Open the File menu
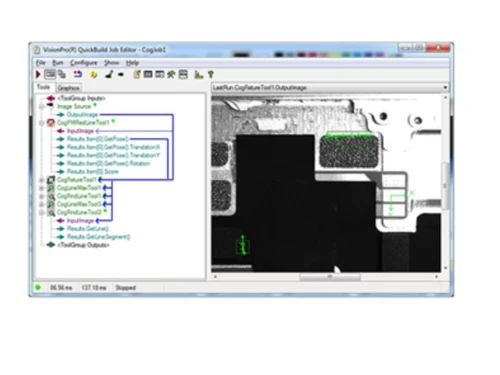This screenshot has height=375, width=500. [x=41, y=63]
